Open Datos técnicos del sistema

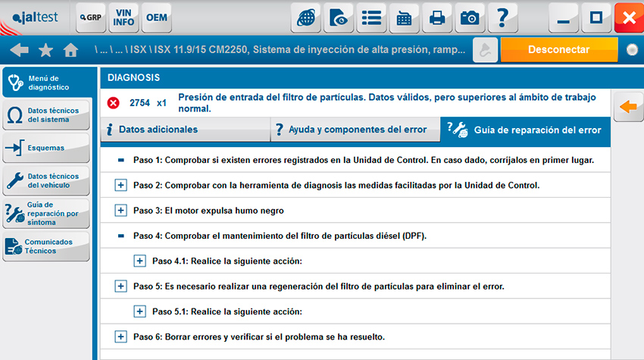pos(46,115)
